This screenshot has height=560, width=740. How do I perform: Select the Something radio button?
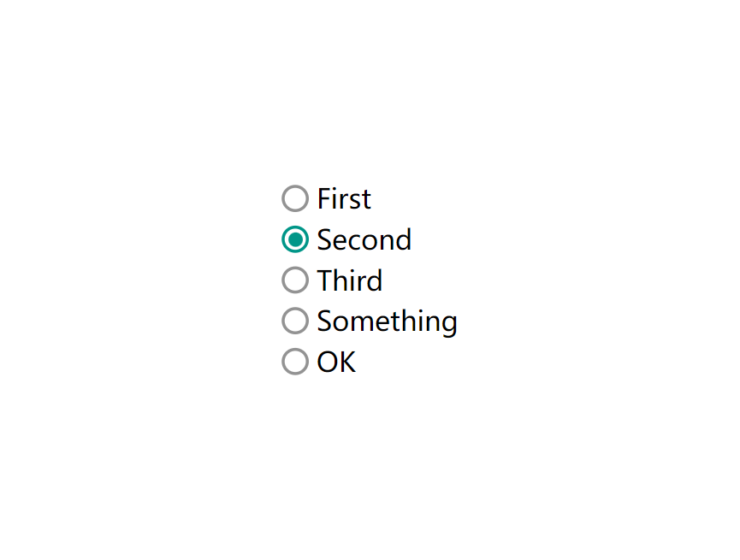(x=295, y=321)
